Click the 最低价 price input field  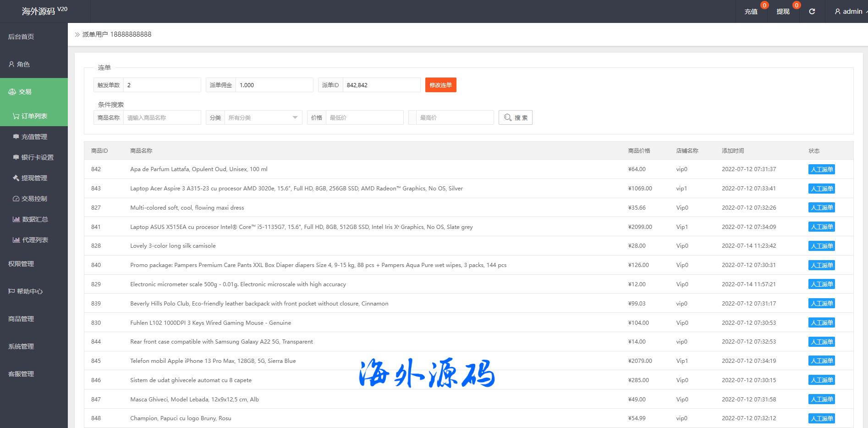pos(364,117)
